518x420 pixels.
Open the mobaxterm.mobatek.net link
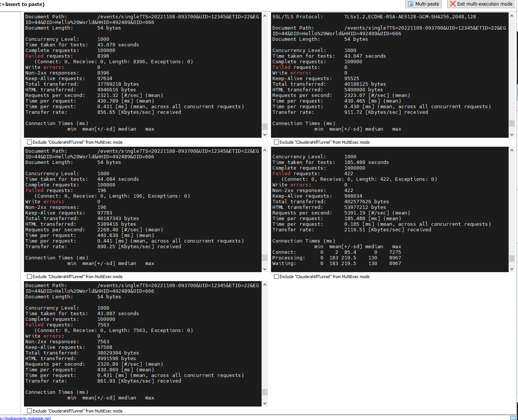[x=25, y=419]
